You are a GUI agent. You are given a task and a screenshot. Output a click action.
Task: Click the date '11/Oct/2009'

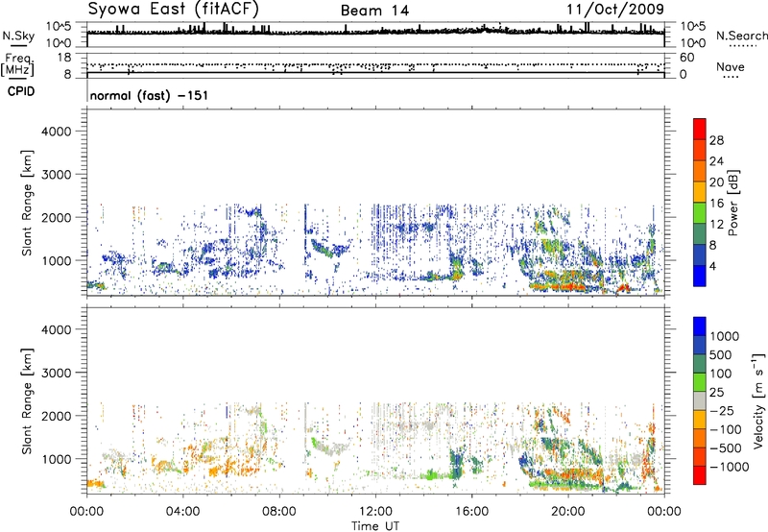(x=615, y=10)
